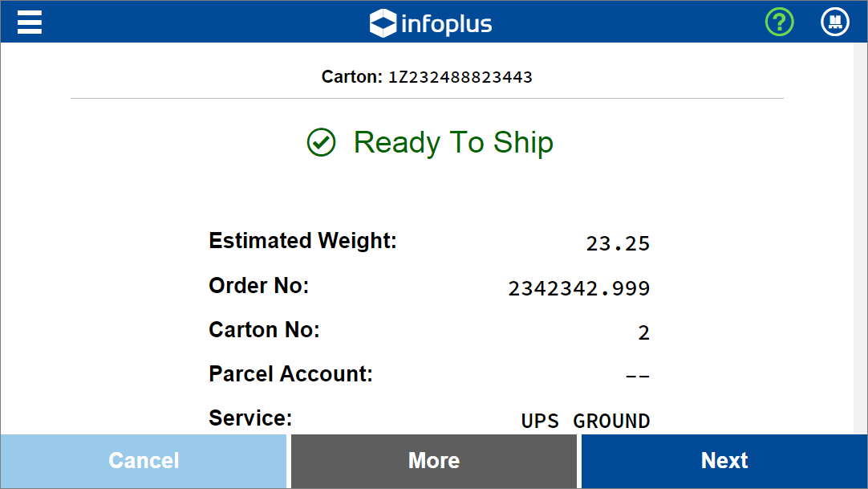The width and height of the screenshot is (868, 489).
Task: Click the warehouse icon at top right
Action: click(835, 22)
